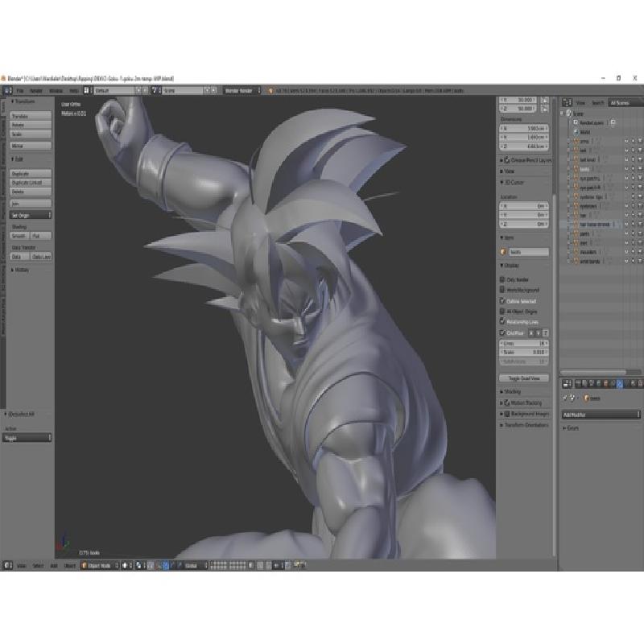Image resolution: width=644 pixels, height=644 pixels.
Task: Open the Object Mode dropdown
Action: pyautogui.click(x=100, y=566)
